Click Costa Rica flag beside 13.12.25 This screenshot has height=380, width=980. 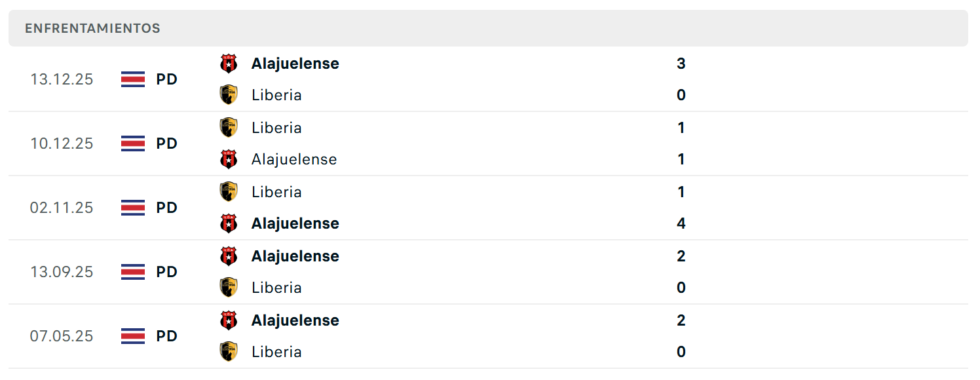133,79
